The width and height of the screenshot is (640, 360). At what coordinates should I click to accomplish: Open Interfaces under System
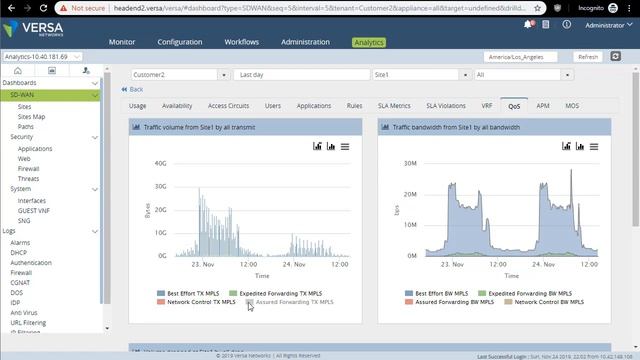click(31, 200)
